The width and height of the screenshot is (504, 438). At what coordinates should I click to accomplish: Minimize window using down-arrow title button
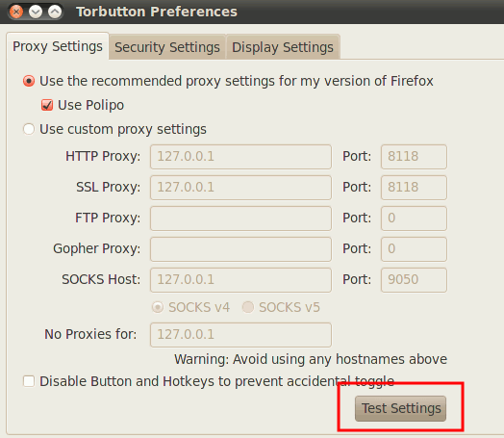coord(36,12)
